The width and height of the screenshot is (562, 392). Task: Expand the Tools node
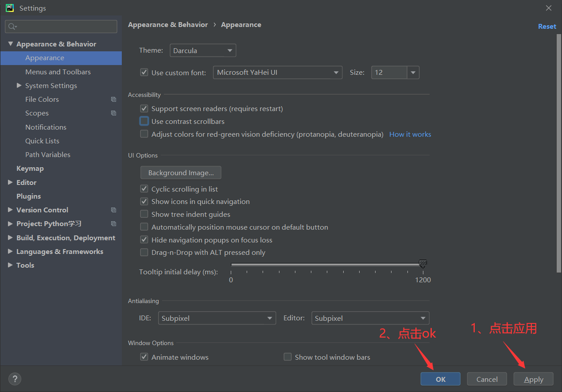11,265
